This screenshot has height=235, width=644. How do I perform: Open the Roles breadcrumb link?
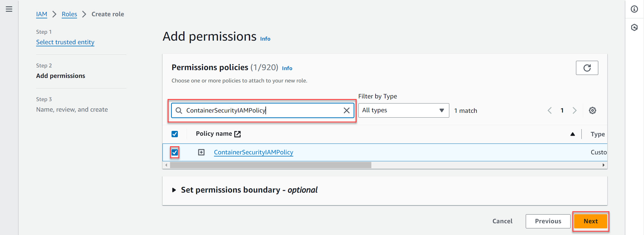[69, 14]
